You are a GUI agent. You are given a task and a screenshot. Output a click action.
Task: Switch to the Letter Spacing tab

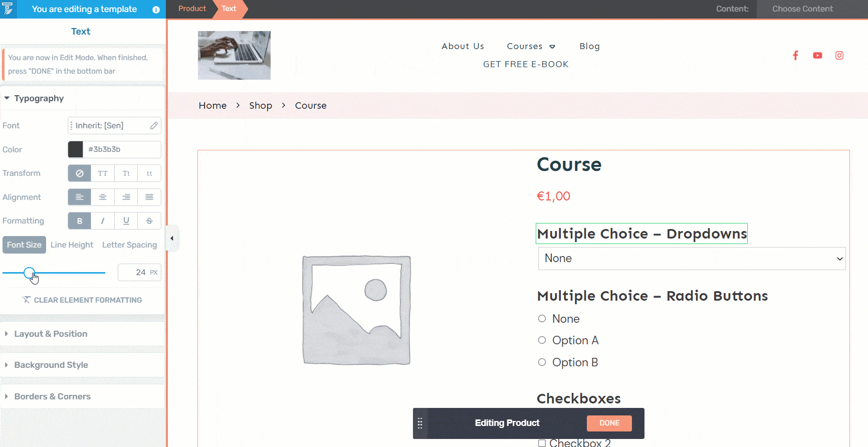tap(129, 245)
